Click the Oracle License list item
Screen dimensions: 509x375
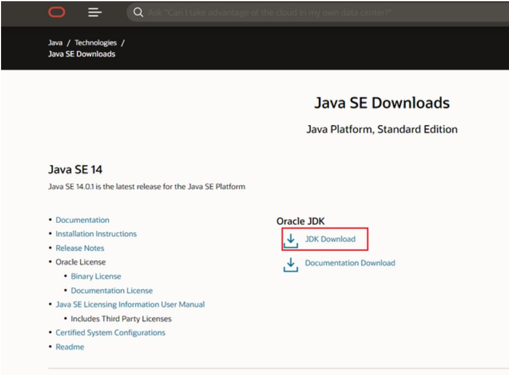click(x=80, y=262)
